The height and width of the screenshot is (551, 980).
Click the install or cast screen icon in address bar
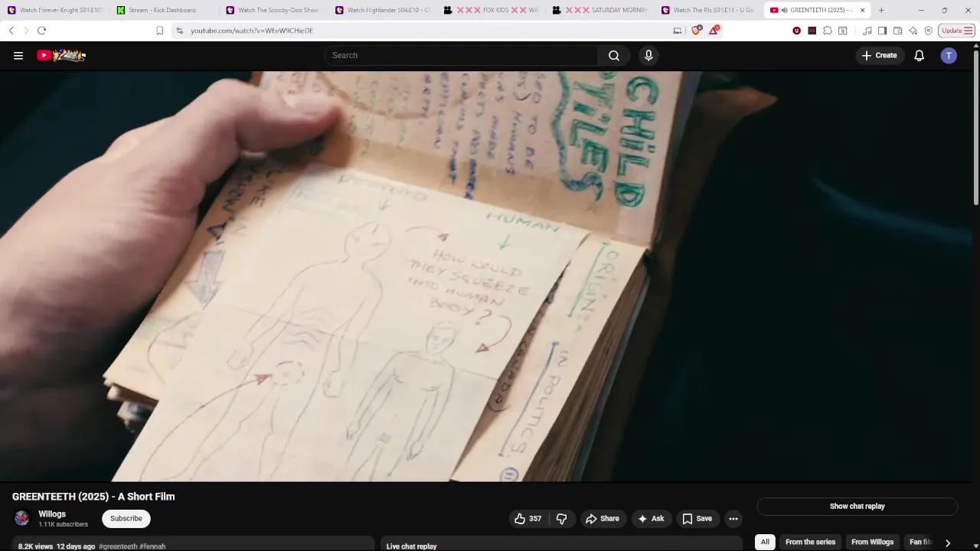pyautogui.click(x=677, y=31)
